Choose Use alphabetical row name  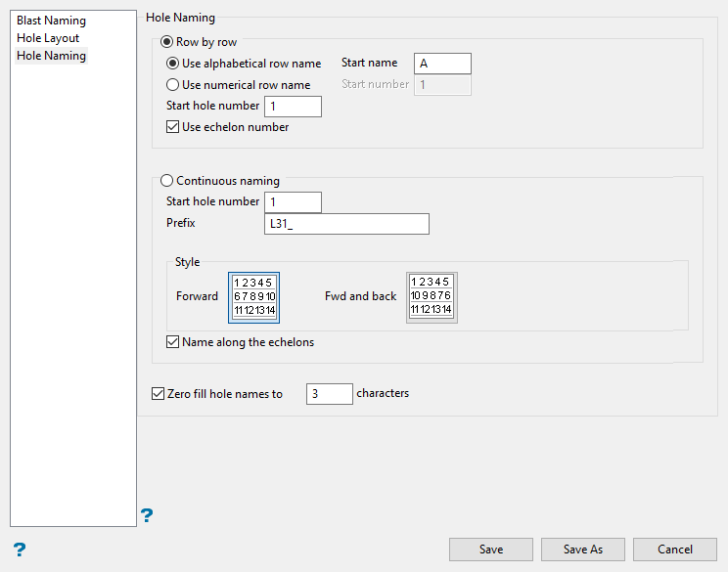173,64
